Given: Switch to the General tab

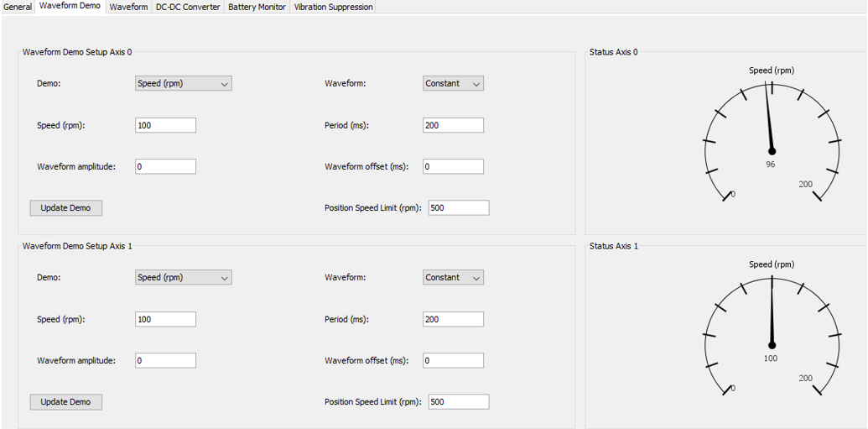Looking at the screenshot, I should click(18, 7).
